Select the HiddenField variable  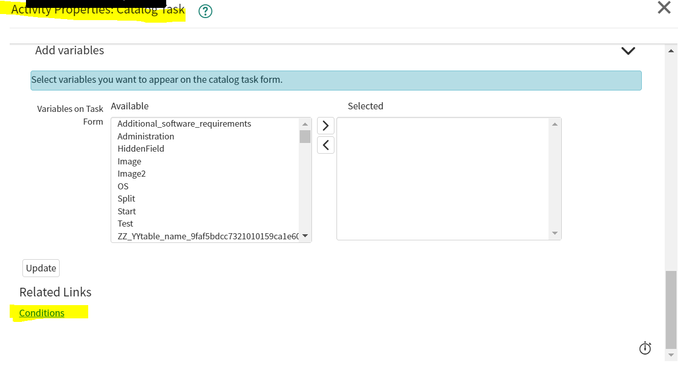[141, 149]
